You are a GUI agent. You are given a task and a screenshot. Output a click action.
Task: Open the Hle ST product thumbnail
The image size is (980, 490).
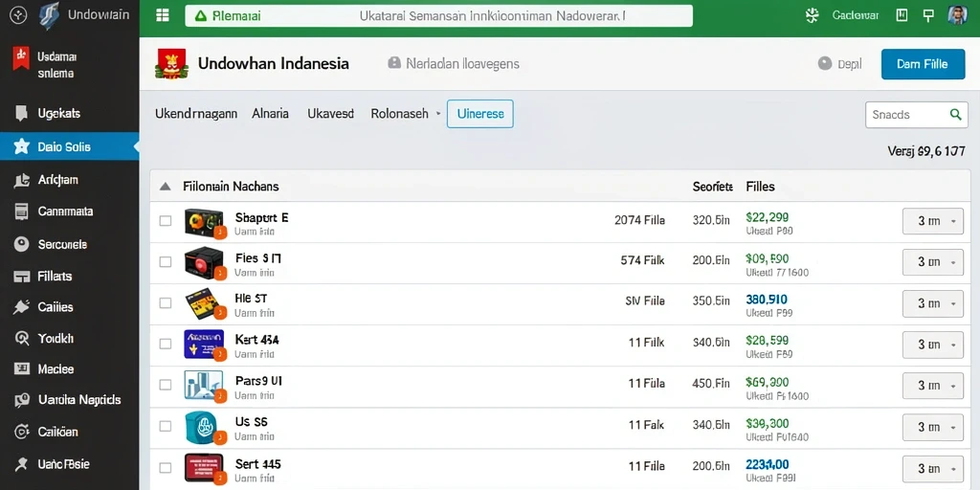(x=205, y=303)
